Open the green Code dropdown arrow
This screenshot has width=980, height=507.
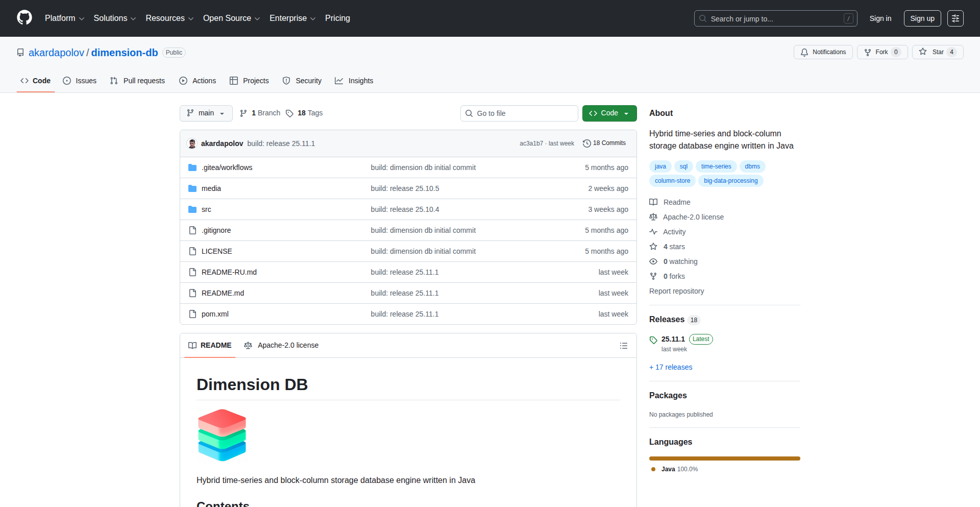coord(627,113)
